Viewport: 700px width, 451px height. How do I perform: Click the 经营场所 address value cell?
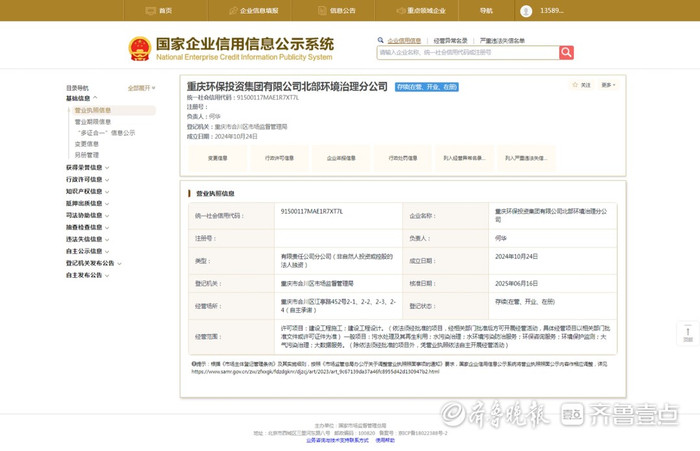tap(338, 306)
